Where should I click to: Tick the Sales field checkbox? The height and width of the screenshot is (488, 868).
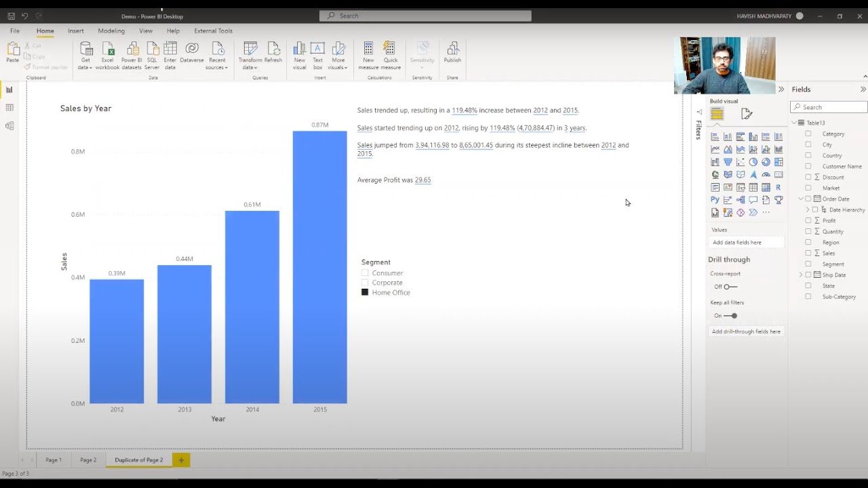pos(808,253)
